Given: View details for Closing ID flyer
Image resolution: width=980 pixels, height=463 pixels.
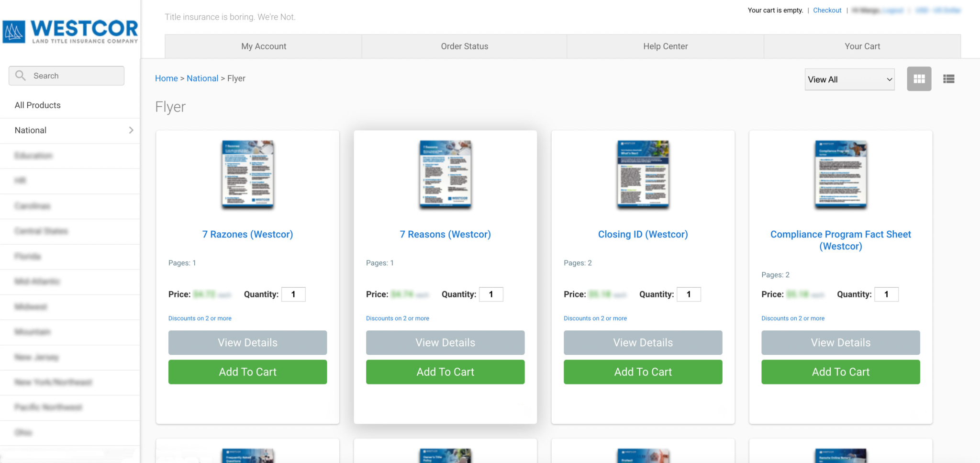Looking at the screenshot, I should pyautogui.click(x=643, y=343).
